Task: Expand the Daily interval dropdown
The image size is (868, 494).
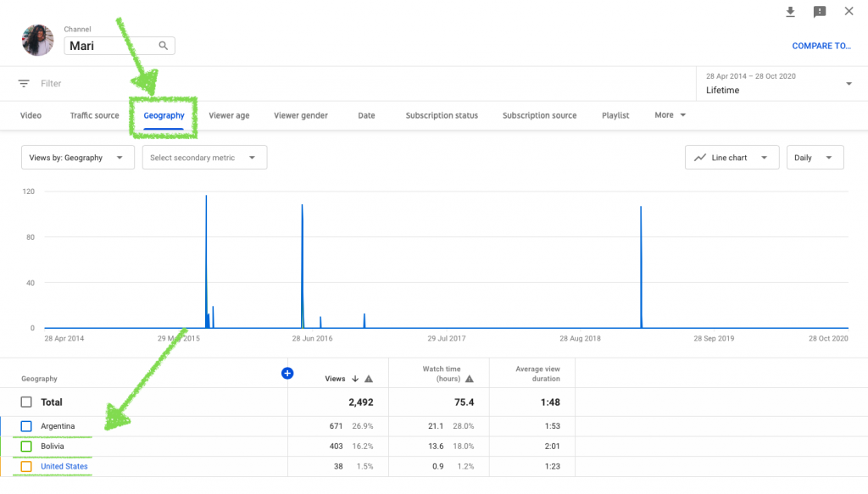Action: point(815,157)
